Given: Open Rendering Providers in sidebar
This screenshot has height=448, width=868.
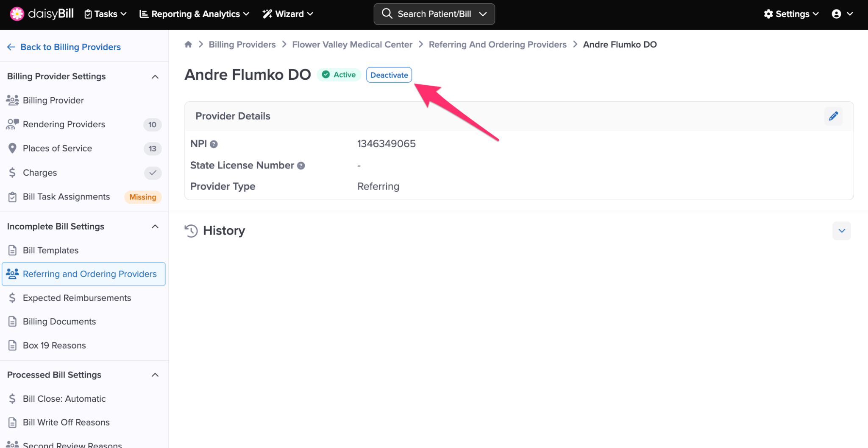Looking at the screenshot, I should tap(64, 124).
